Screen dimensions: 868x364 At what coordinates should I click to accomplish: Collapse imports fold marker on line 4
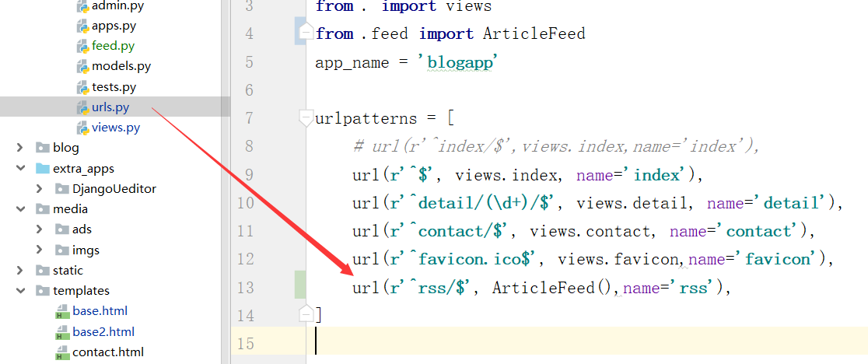(x=306, y=33)
